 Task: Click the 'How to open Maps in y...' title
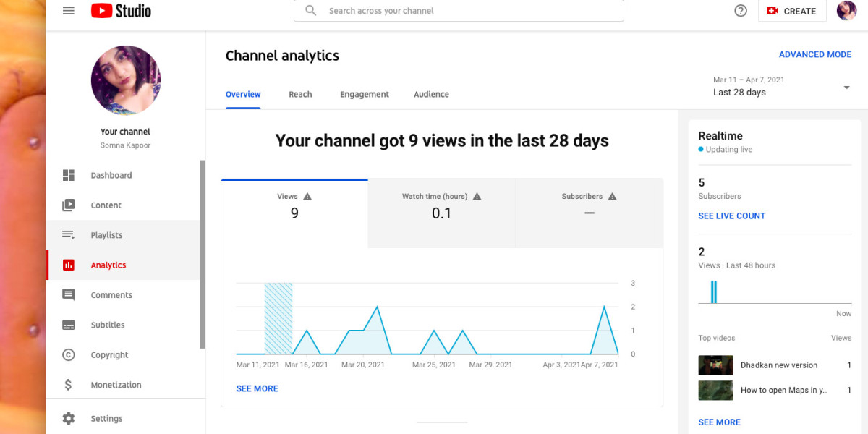(784, 391)
